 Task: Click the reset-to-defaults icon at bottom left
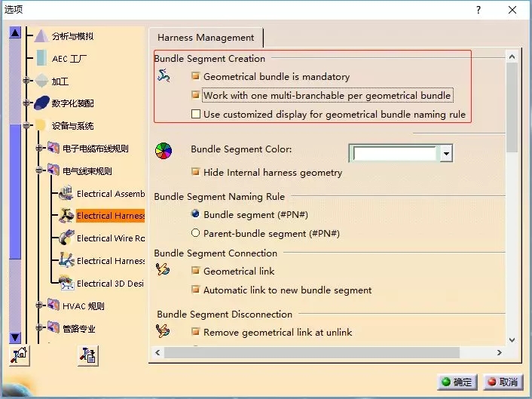click(20, 355)
